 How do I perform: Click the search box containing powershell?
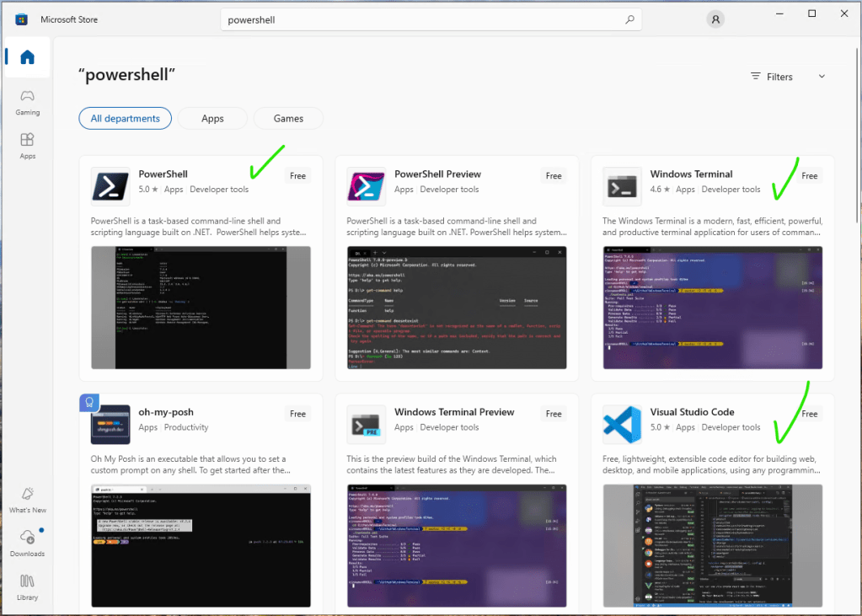pyautogui.click(x=421, y=19)
